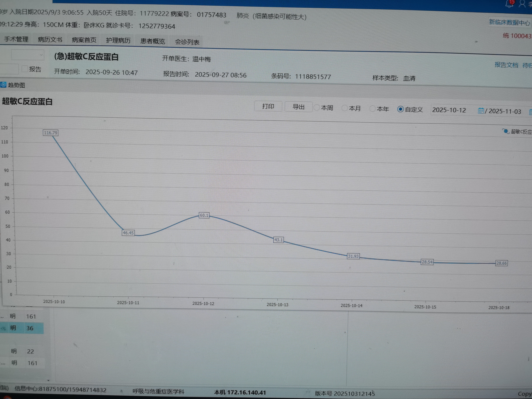532x399 pixels.
Task: Select the 本周 radio button
Action: click(x=316, y=107)
